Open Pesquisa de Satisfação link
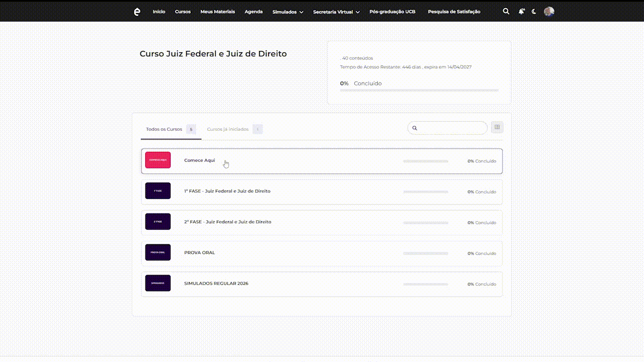This screenshot has height=362, width=644. [454, 12]
